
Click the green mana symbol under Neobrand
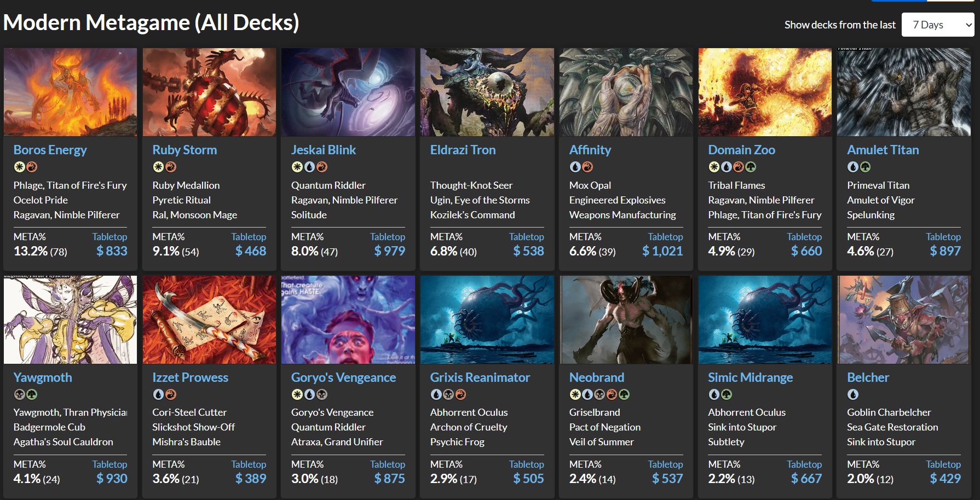(x=624, y=394)
